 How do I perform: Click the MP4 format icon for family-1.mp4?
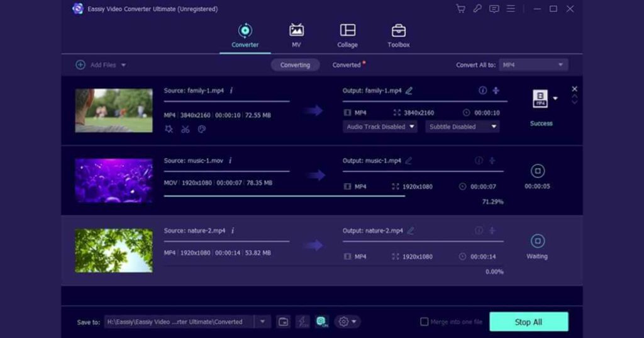[x=540, y=99]
